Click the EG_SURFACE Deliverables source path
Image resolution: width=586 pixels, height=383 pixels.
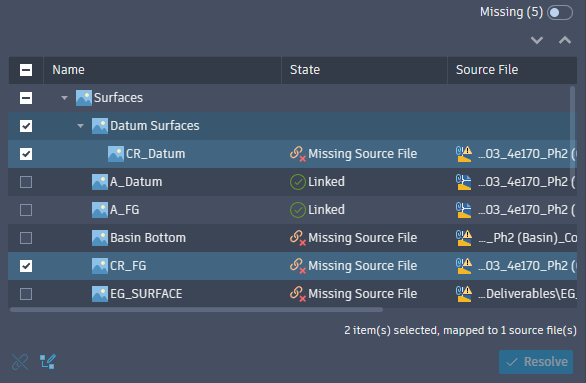527,294
